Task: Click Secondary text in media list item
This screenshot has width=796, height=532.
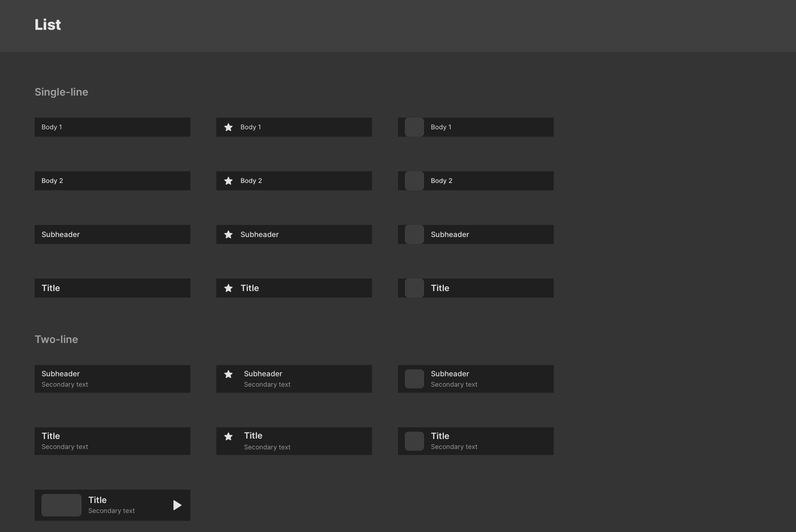Action: point(112,511)
